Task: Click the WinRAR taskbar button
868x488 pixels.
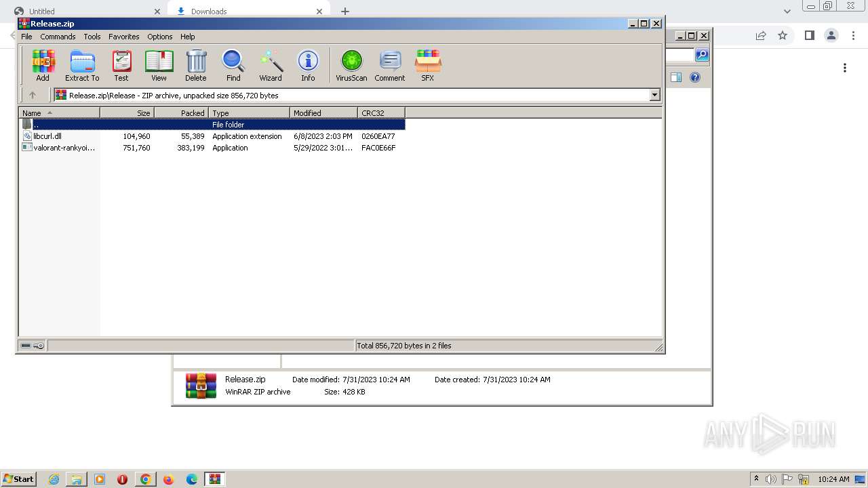Action: click(x=215, y=479)
